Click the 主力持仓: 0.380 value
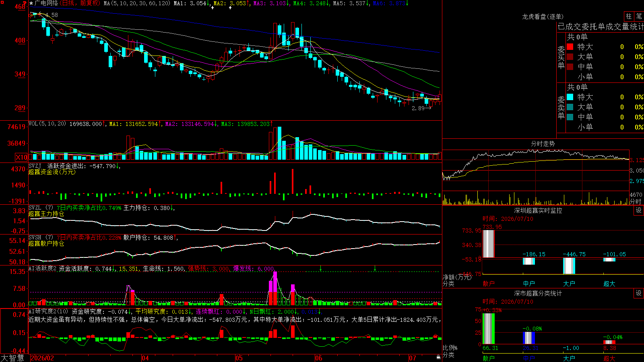The width and height of the screenshot is (644, 362). (x=147, y=208)
